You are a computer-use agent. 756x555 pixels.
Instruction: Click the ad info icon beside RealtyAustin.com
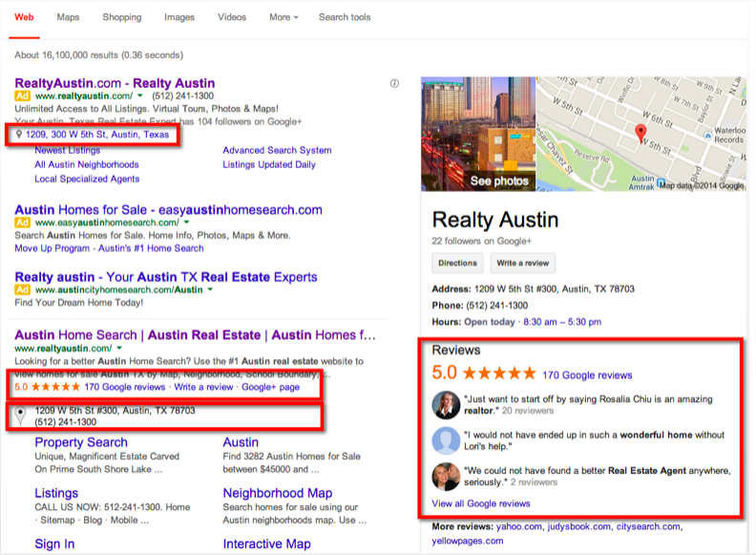coord(394,83)
